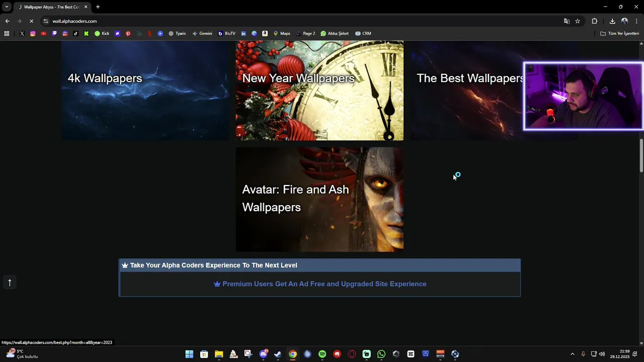This screenshot has height=362, width=644.
Task: Open the Google Translate page icon
Action: tap(567, 21)
